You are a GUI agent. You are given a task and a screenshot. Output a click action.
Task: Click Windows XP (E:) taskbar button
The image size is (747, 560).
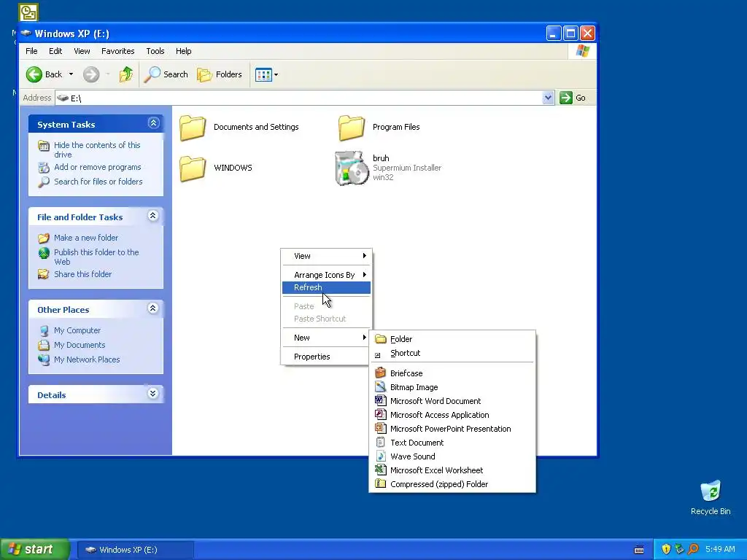(x=135, y=550)
